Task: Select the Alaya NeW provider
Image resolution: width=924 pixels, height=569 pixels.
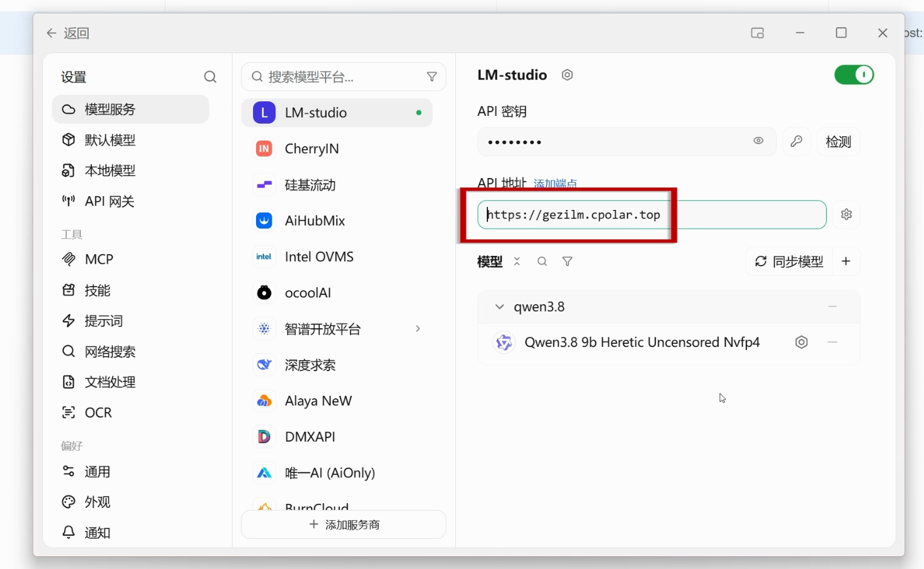Action: click(337, 401)
